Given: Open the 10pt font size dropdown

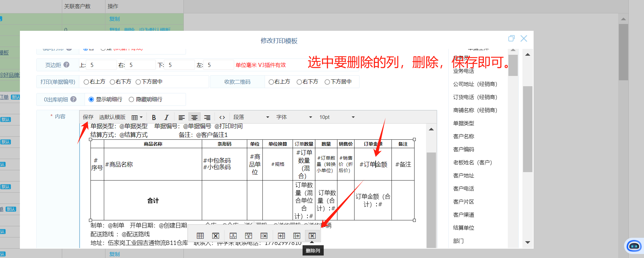Looking at the screenshot, I should [337, 117].
